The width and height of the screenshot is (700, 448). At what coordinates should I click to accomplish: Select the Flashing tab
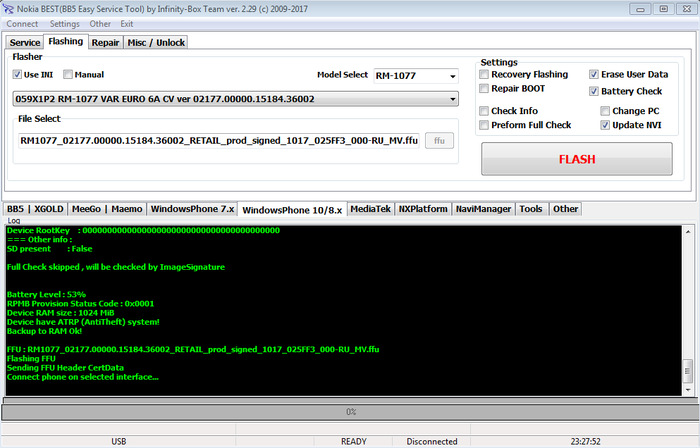pyautogui.click(x=66, y=41)
